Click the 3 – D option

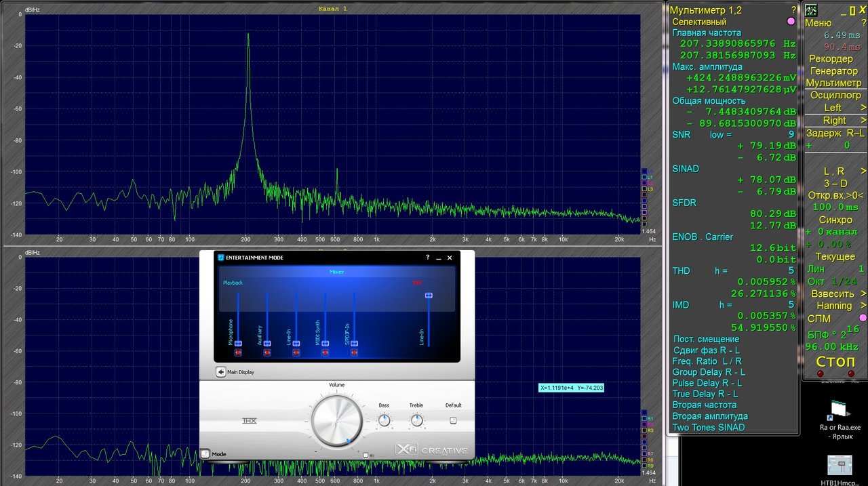[x=835, y=184]
